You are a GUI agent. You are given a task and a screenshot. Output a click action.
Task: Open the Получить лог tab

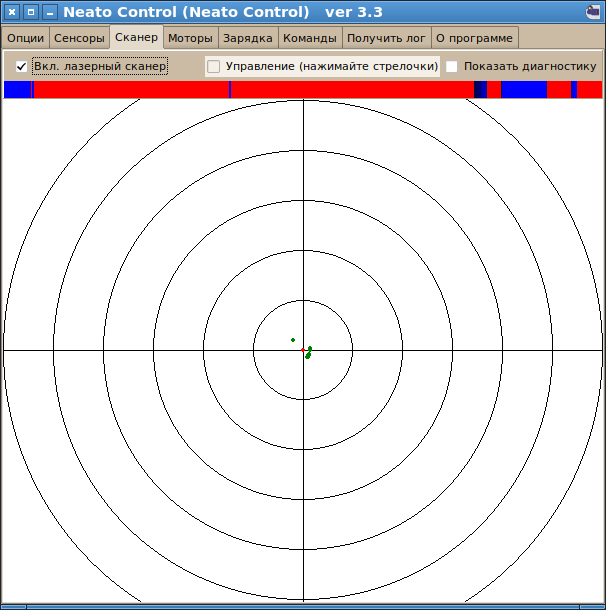386,38
